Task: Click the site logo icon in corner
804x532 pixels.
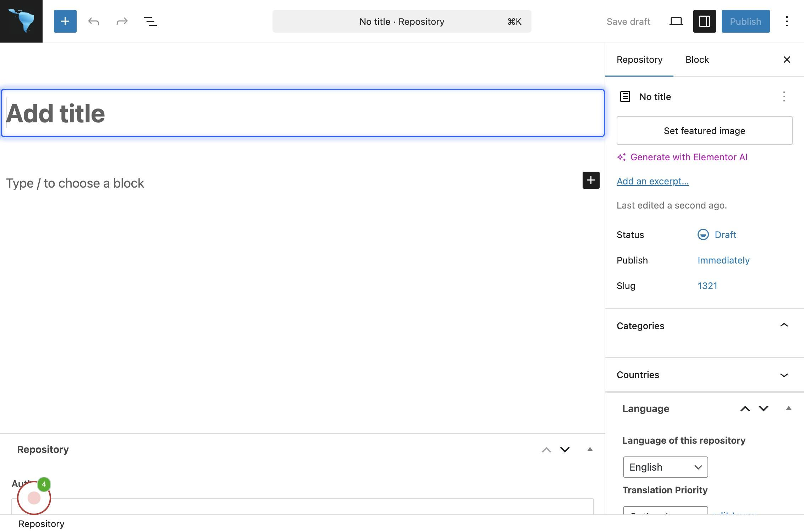Action: tap(21, 21)
